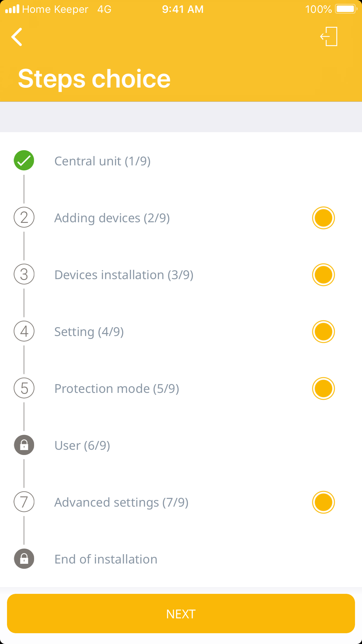Tap the User (6/9) step label
The height and width of the screenshot is (644, 362).
point(82,446)
